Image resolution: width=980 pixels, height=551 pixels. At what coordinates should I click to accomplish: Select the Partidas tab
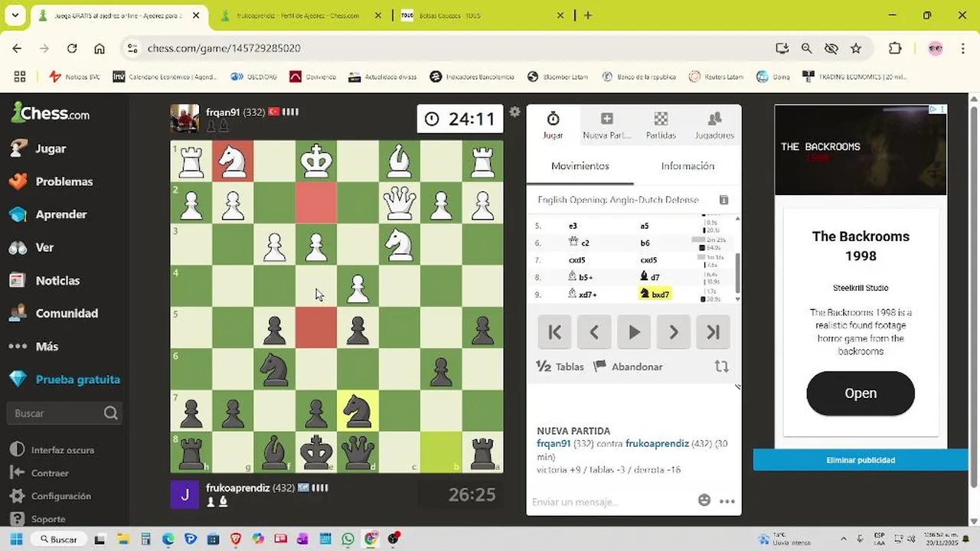coord(661,124)
